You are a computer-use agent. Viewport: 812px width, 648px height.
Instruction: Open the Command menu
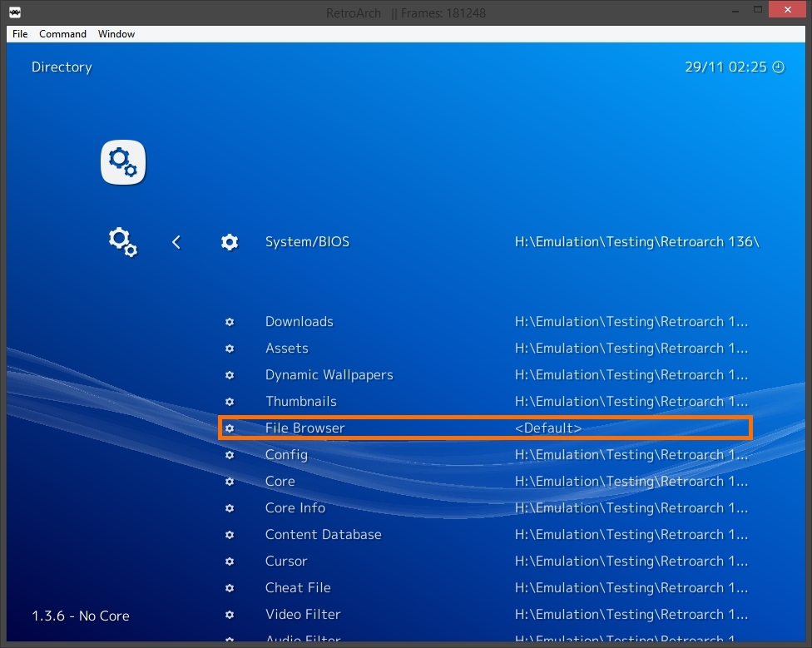coord(62,33)
